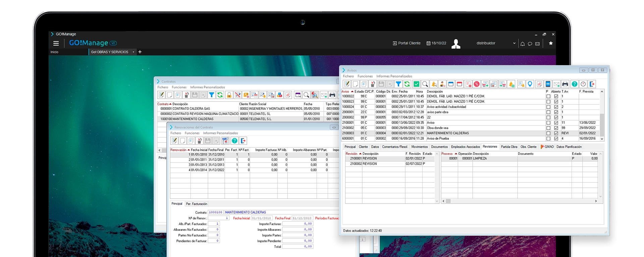This screenshot has width=644, height=257.
Task: Toggle Abierto checkbox for aviso 2000002
Action: click(x=556, y=118)
